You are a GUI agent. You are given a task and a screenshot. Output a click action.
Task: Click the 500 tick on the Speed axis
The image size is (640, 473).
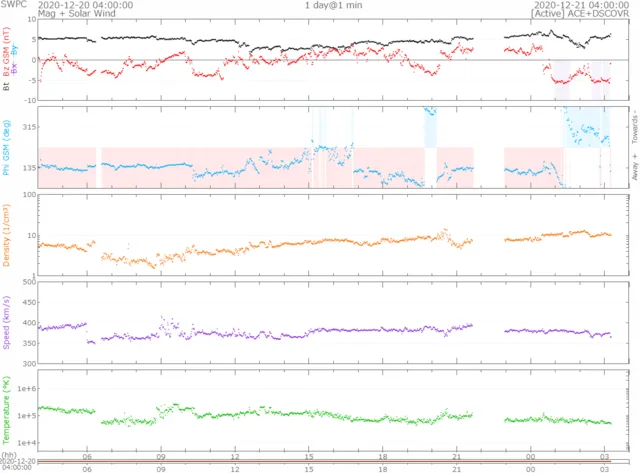coord(30,282)
